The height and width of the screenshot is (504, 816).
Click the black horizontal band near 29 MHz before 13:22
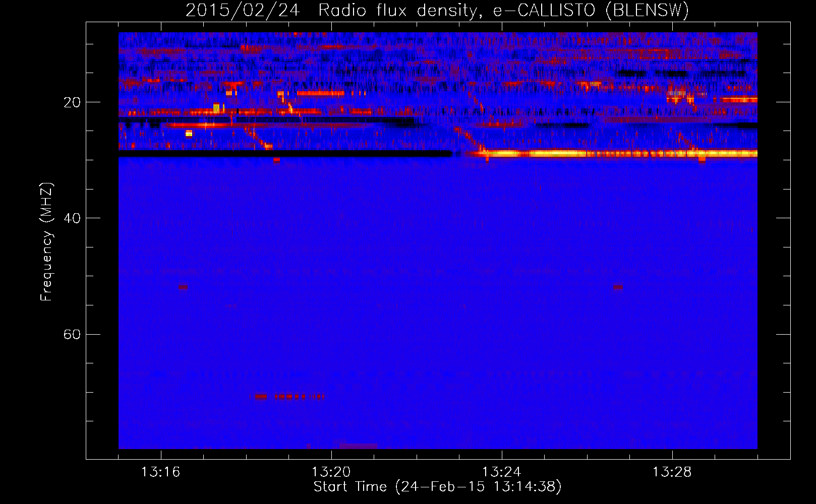[285, 154]
